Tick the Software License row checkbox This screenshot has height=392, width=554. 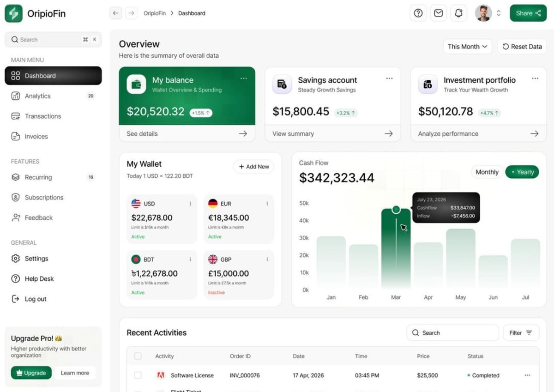(x=138, y=375)
